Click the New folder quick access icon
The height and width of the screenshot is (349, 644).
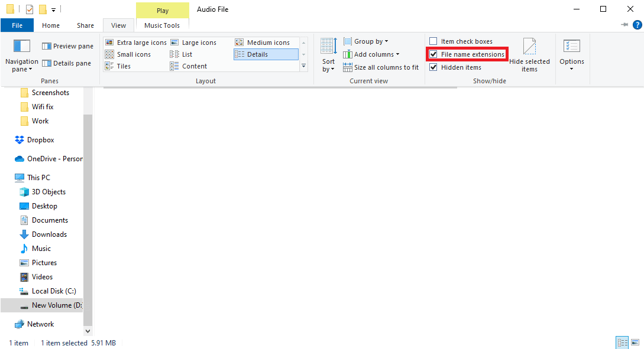[x=43, y=9]
